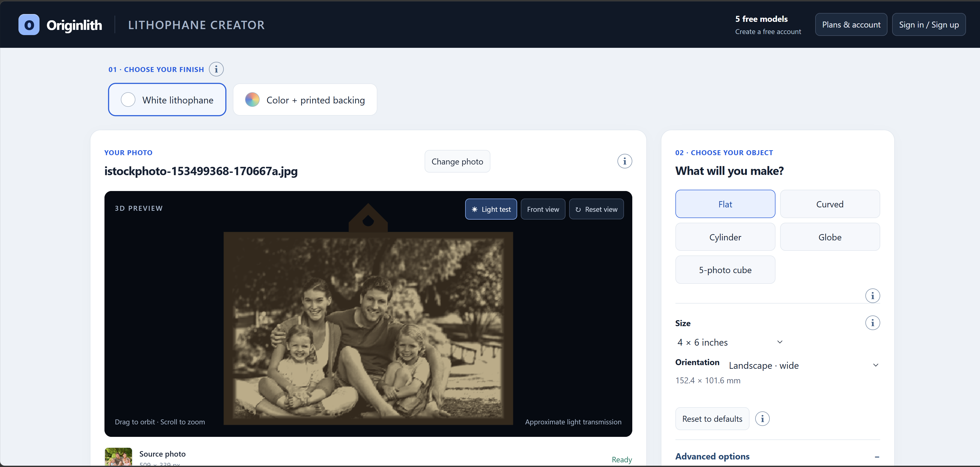Select White lithophane finish

(167, 100)
